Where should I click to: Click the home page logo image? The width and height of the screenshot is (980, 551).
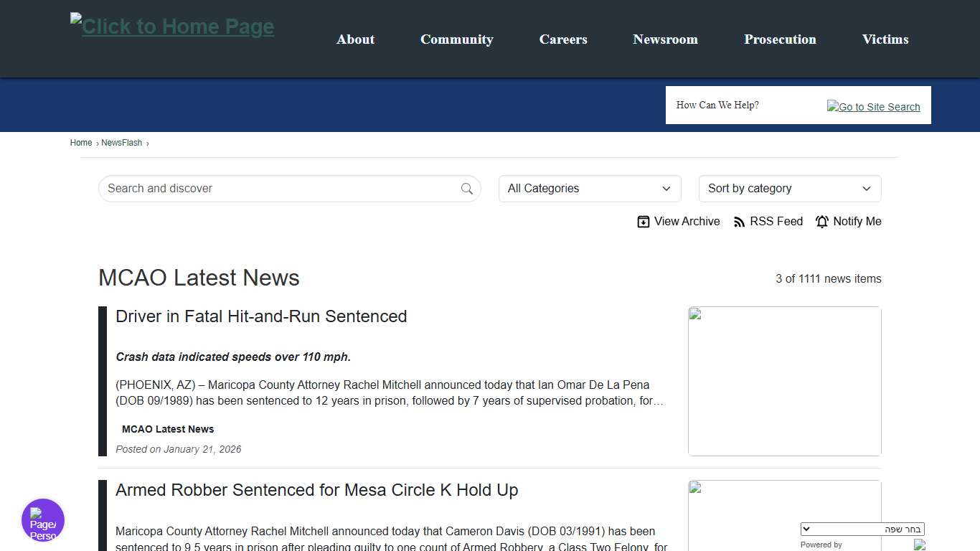click(x=171, y=26)
